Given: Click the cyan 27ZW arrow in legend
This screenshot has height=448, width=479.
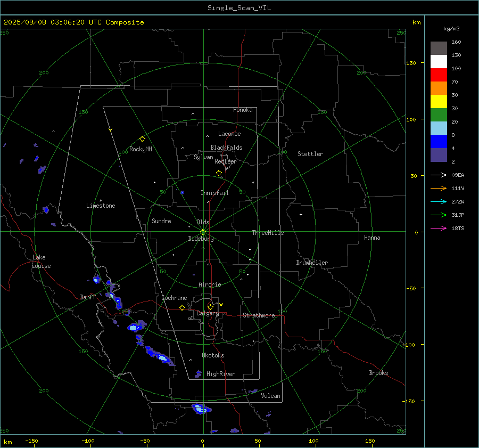Looking at the screenshot, I should click(439, 201).
